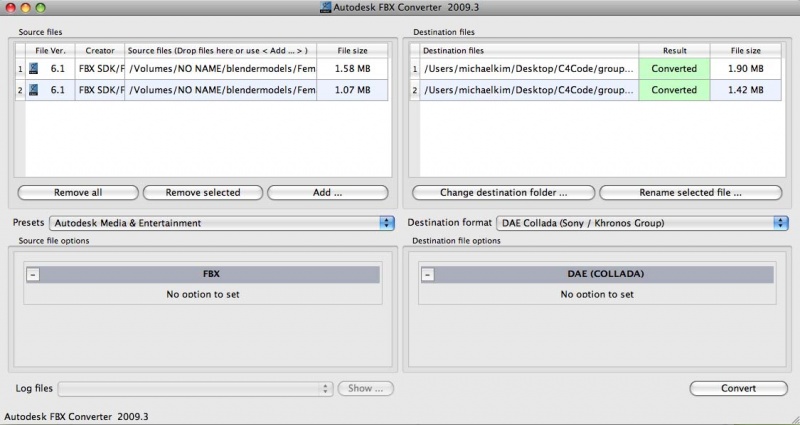Click the Add ... button

326,192
